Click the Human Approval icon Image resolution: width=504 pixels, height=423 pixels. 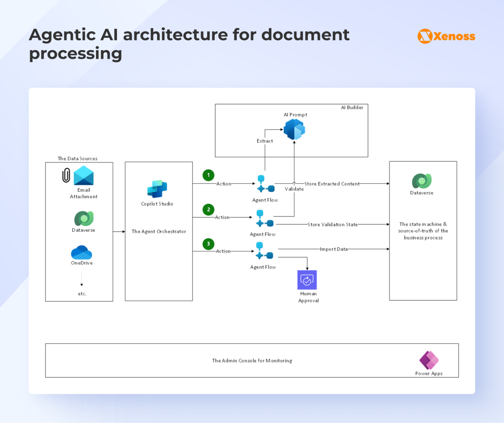pyautogui.click(x=307, y=280)
